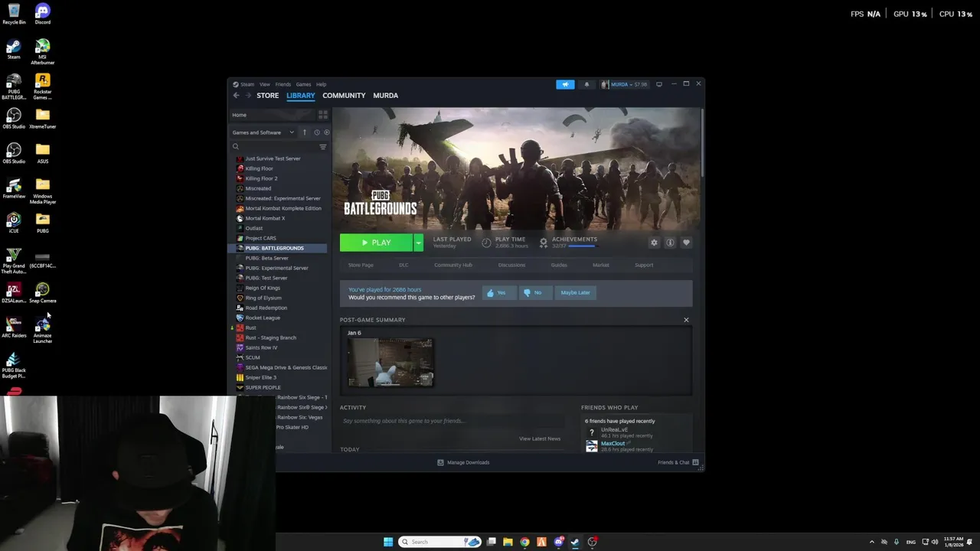Open the MURDA profile tab

click(x=385, y=96)
